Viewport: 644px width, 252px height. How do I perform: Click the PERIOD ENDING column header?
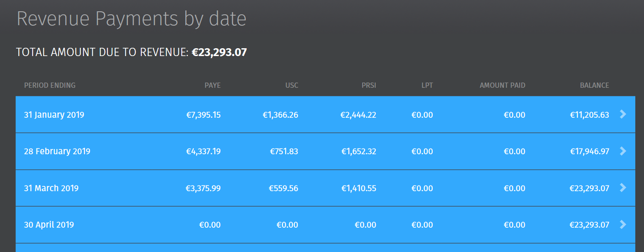coord(50,85)
